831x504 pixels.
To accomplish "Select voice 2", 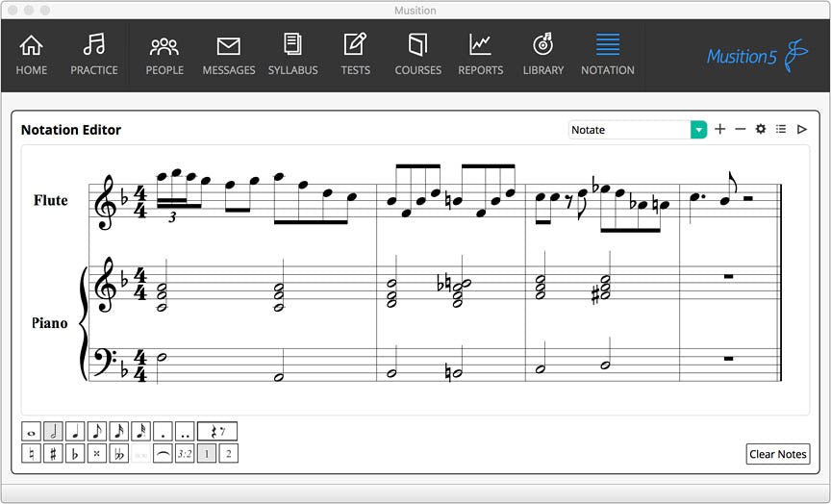I will point(228,454).
